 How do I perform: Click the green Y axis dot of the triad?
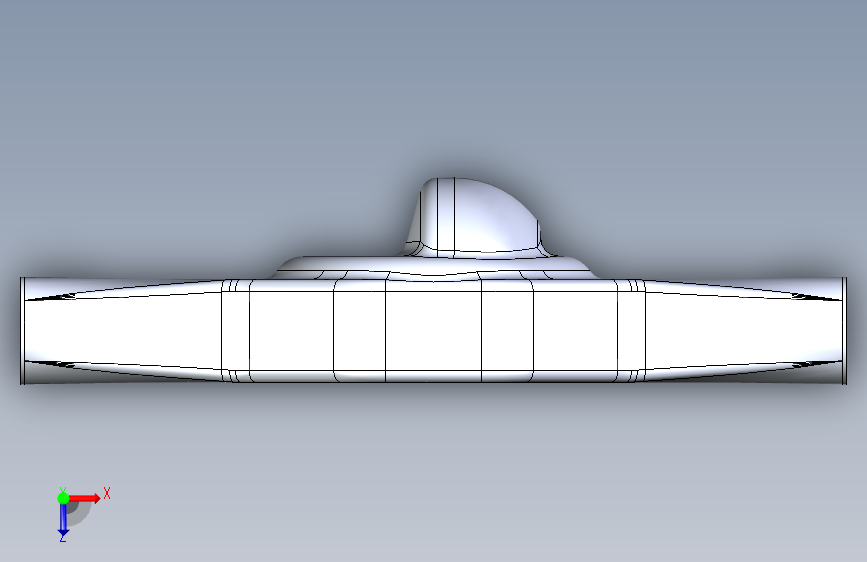pos(63,498)
